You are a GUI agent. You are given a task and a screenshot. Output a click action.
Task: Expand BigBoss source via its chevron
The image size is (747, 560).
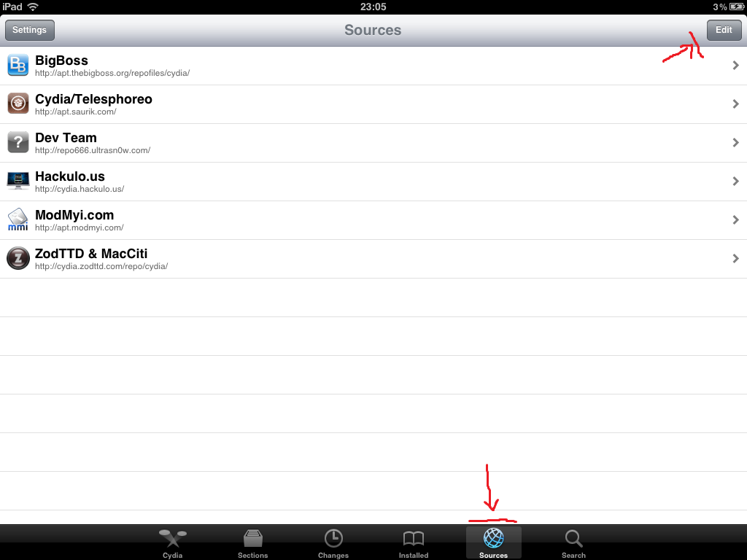tap(735, 65)
